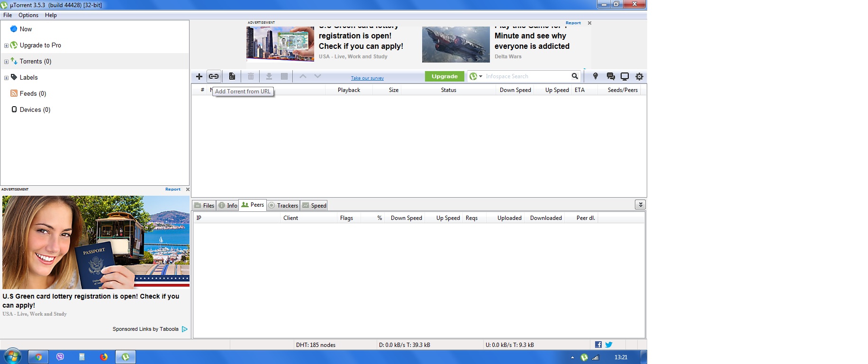Viewport: 868px width, 364px height.
Task: Sort peers by Flags column
Action: 348,218
